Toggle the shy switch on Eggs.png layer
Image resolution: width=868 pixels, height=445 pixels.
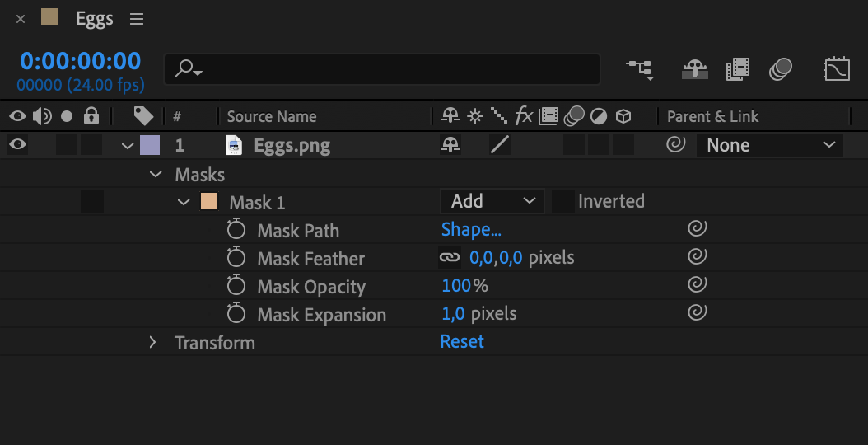(450, 145)
